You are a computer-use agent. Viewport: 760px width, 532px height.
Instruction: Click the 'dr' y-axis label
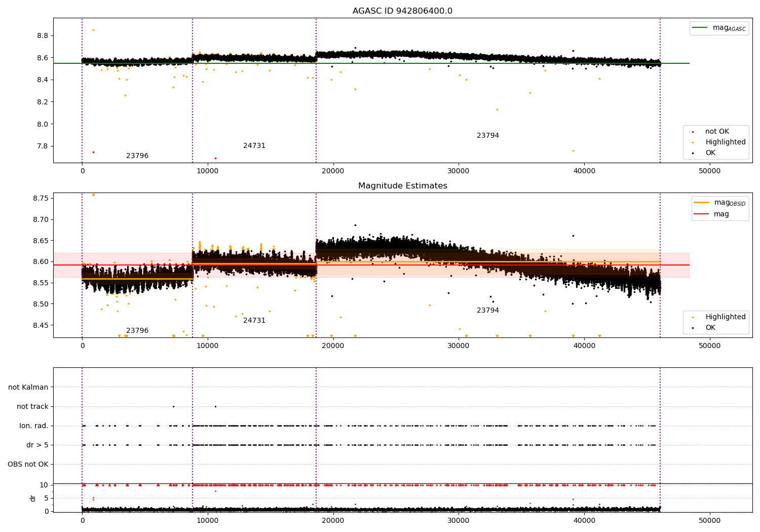pyautogui.click(x=33, y=498)
